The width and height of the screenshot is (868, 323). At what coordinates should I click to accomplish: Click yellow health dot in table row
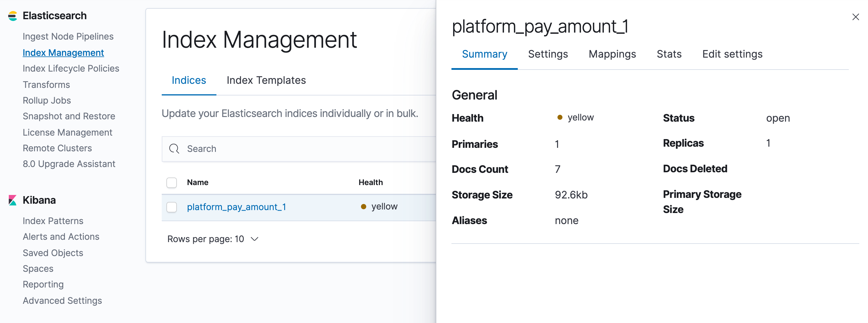coord(363,207)
